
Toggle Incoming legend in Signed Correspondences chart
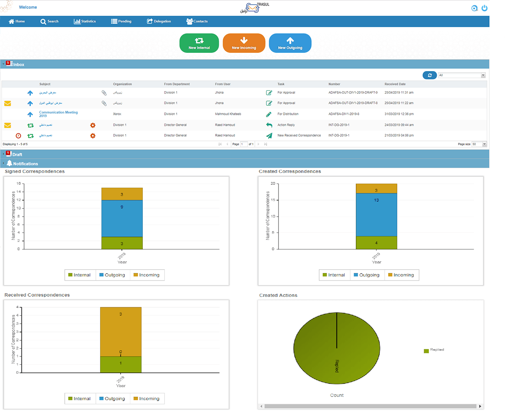point(147,275)
